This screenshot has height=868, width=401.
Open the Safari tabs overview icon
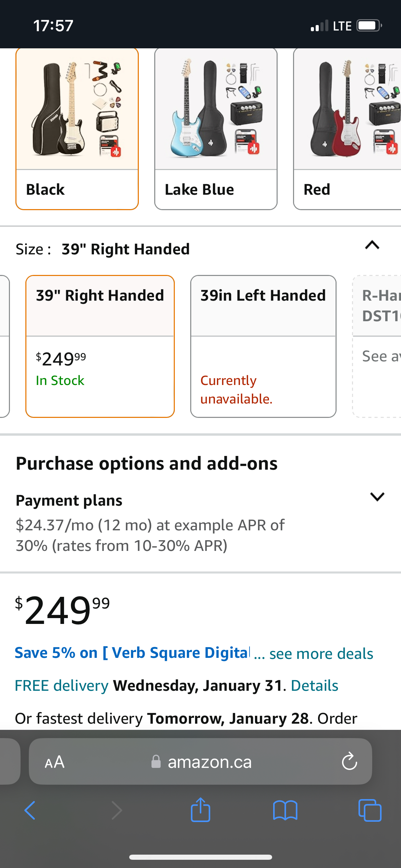pyautogui.click(x=370, y=810)
